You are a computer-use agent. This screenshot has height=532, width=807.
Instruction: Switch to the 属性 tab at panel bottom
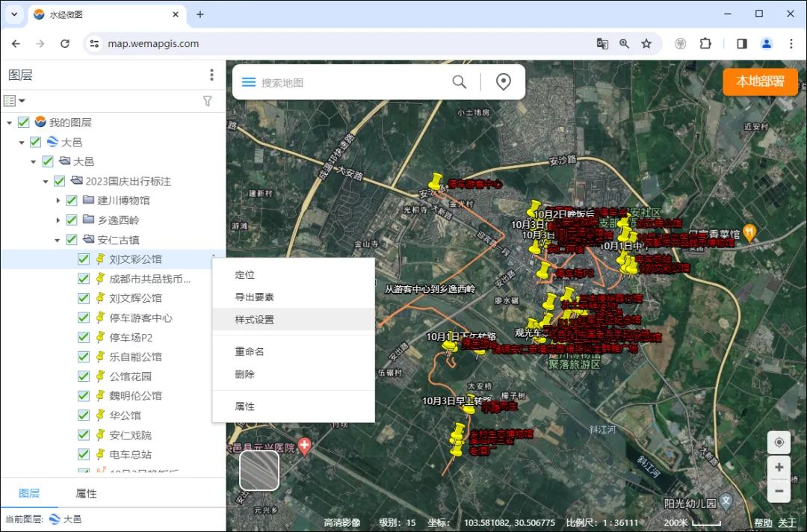pyautogui.click(x=86, y=493)
